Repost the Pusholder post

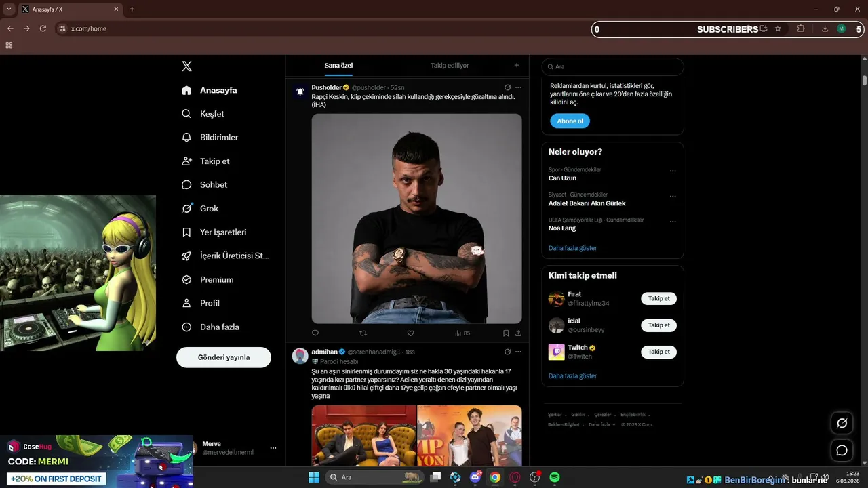pos(363,333)
